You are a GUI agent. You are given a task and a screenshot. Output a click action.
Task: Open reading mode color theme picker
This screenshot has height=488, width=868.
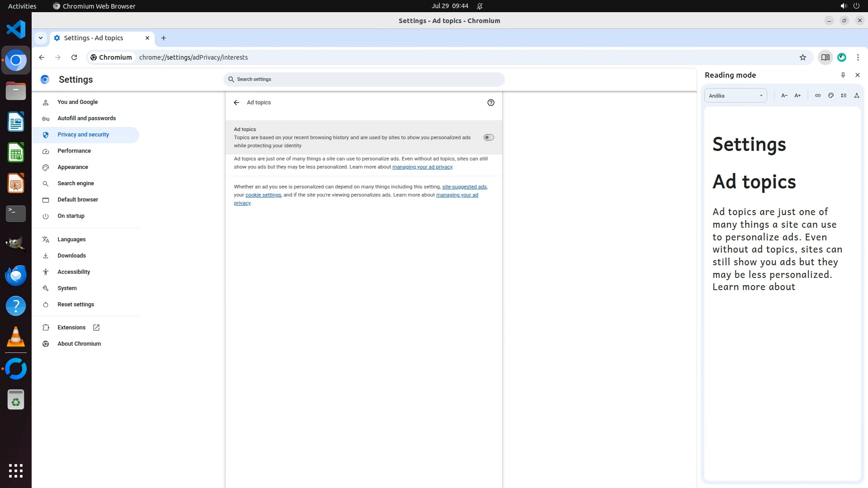(831, 95)
